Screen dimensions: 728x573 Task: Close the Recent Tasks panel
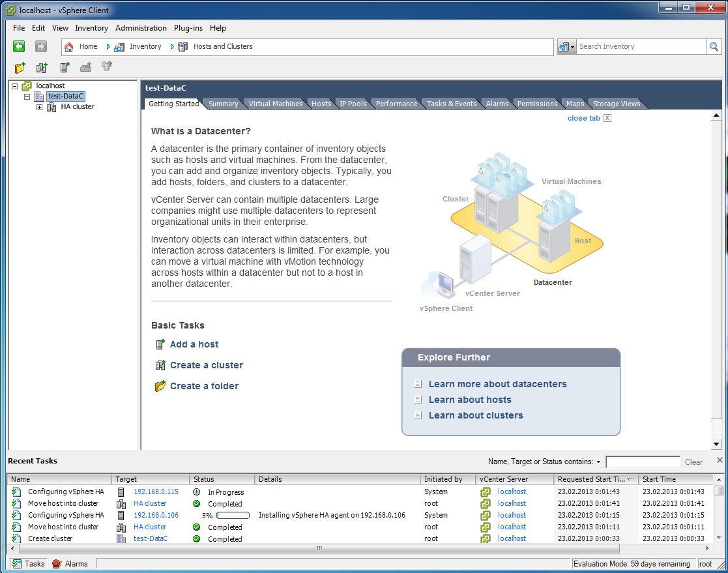(x=720, y=460)
